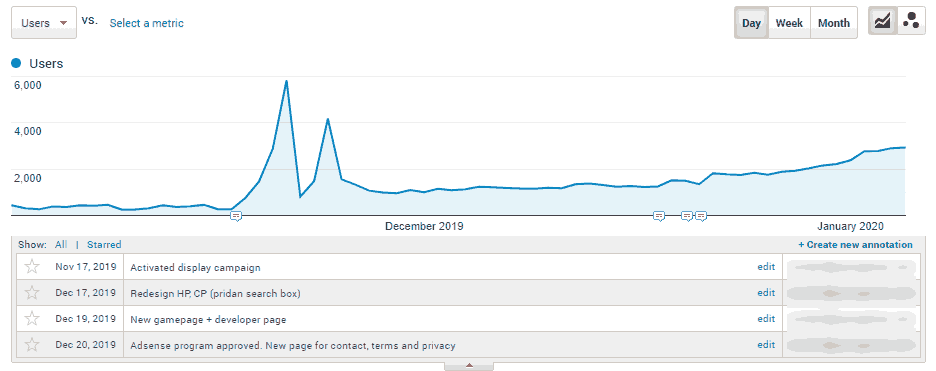Click the 6,000 y-axis label
The image size is (936, 371).
27,85
